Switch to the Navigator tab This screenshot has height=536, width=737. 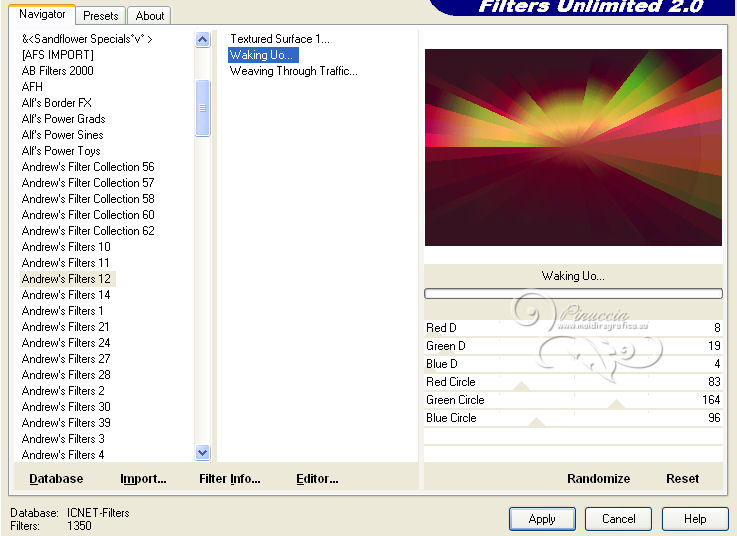point(42,15)
